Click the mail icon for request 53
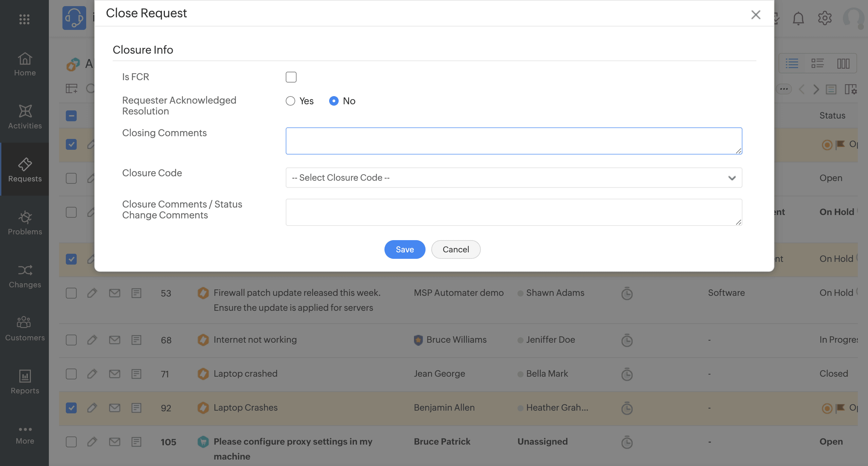This screenshot has width=868, height=466. tap(115, 293)
